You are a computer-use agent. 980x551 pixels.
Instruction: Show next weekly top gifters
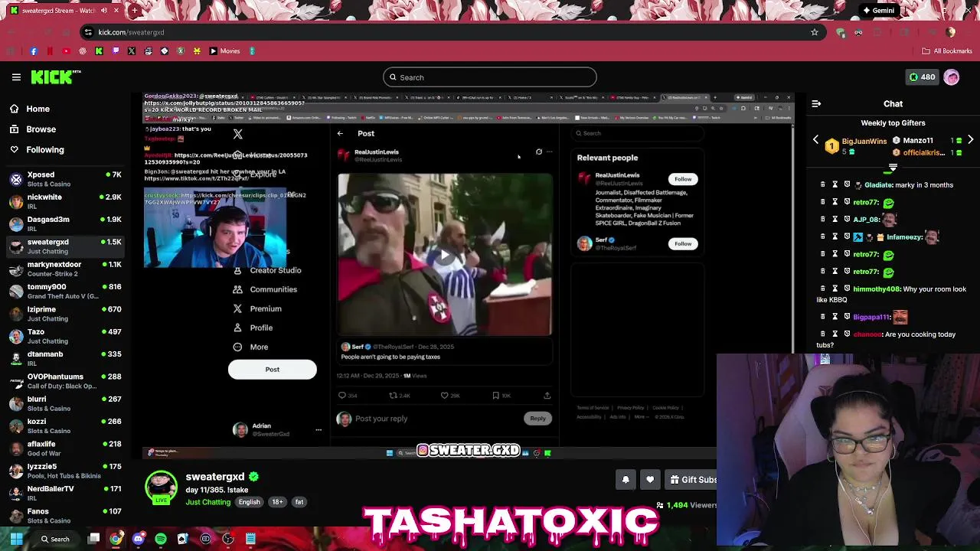pos(971,141)
